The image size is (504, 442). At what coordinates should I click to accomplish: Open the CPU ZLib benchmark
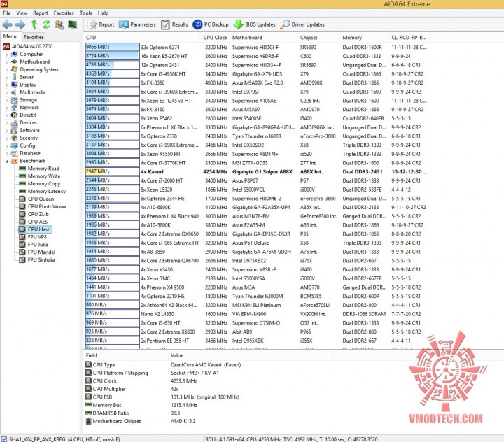[x=38, y=214]
